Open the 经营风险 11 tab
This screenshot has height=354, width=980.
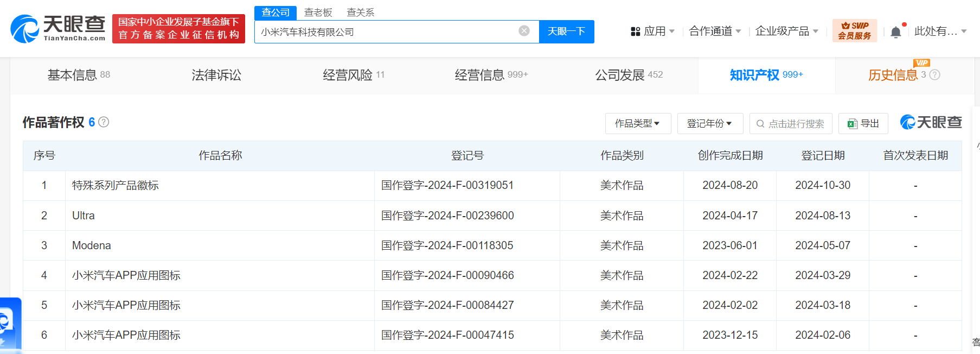coord(354,75)
